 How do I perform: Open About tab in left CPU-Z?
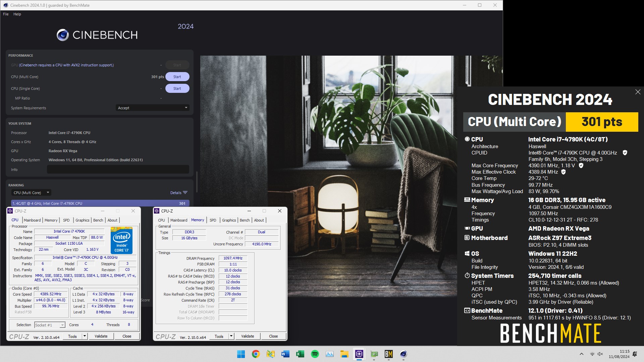tap(112, 220)
